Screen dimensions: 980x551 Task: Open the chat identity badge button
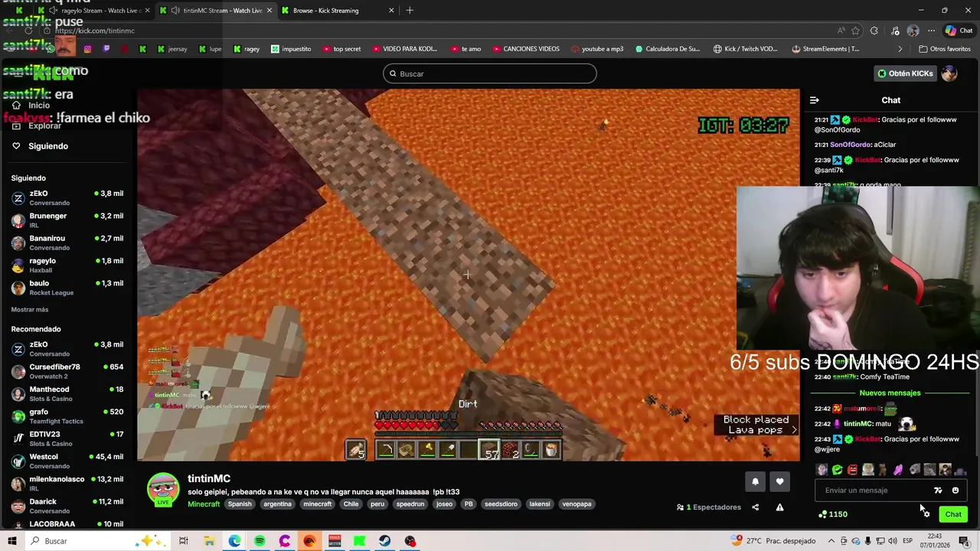coord(938,491)
